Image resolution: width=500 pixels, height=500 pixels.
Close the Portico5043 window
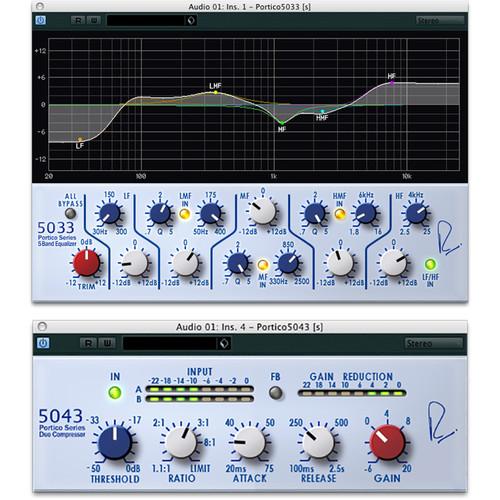42,326
